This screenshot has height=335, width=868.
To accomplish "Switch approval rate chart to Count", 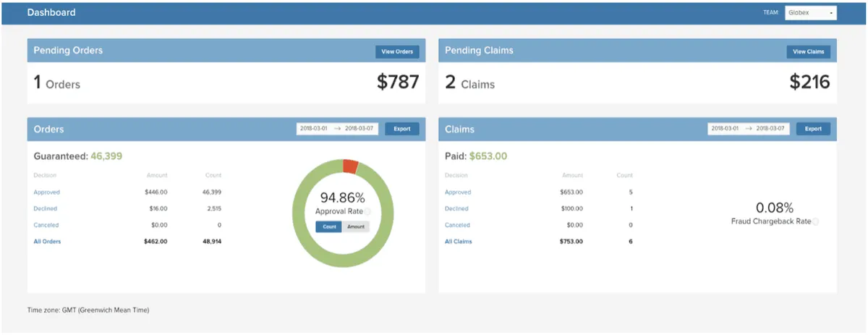I will point(329,226).
